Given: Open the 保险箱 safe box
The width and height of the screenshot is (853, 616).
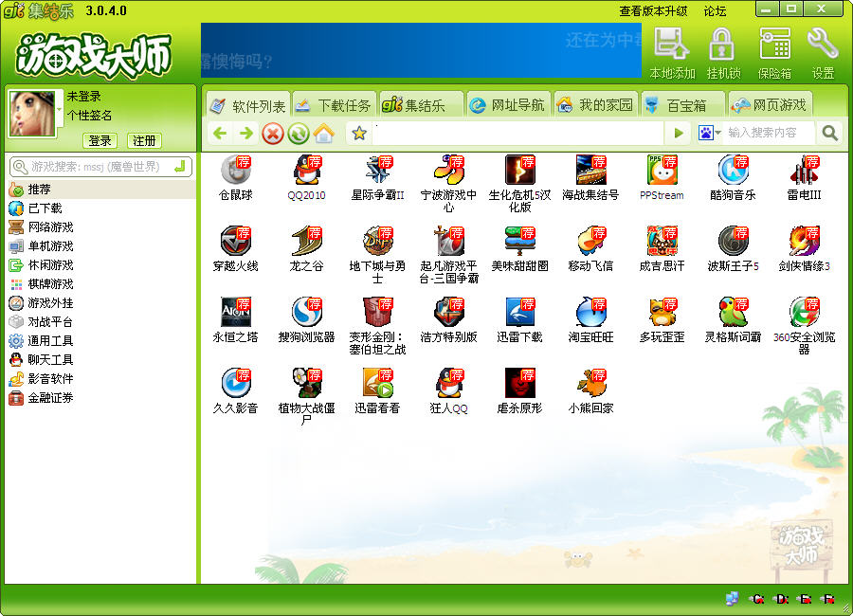Looking at the screenshot, I should (774, 53).
